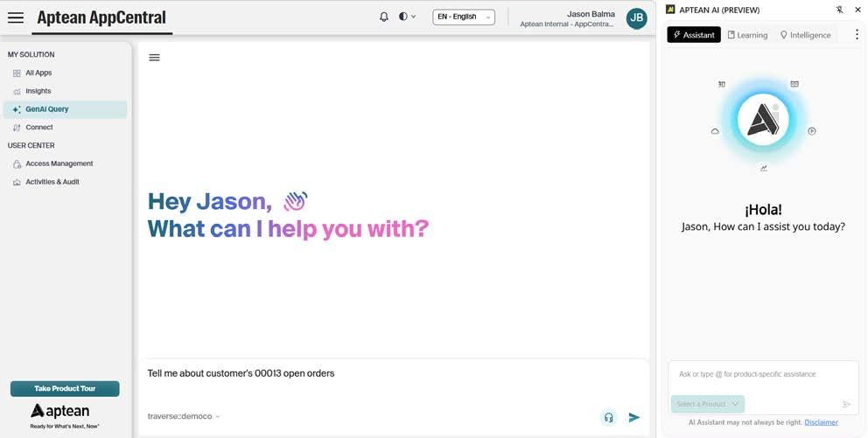Open the notifications bell
Image resolution: width=868 pixels, height=438 pixels.
point(383,17)
